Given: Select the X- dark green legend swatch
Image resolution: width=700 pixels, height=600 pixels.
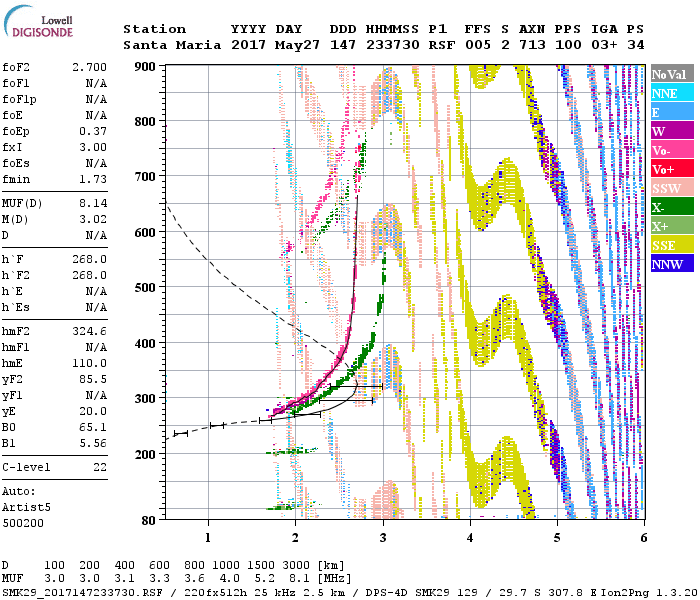Looking at the screenshot, I should click(672, 207).
